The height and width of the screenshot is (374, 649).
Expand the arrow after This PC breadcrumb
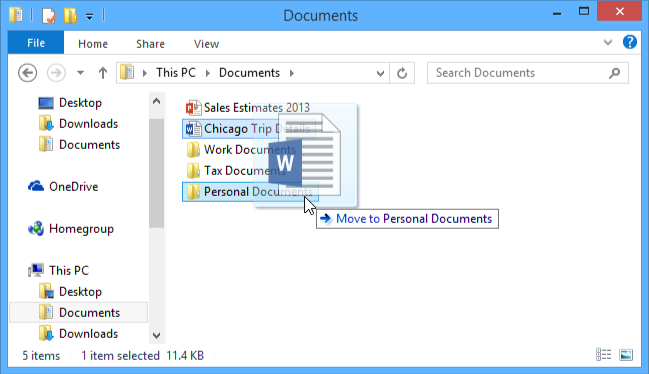[x=208, y=73]
